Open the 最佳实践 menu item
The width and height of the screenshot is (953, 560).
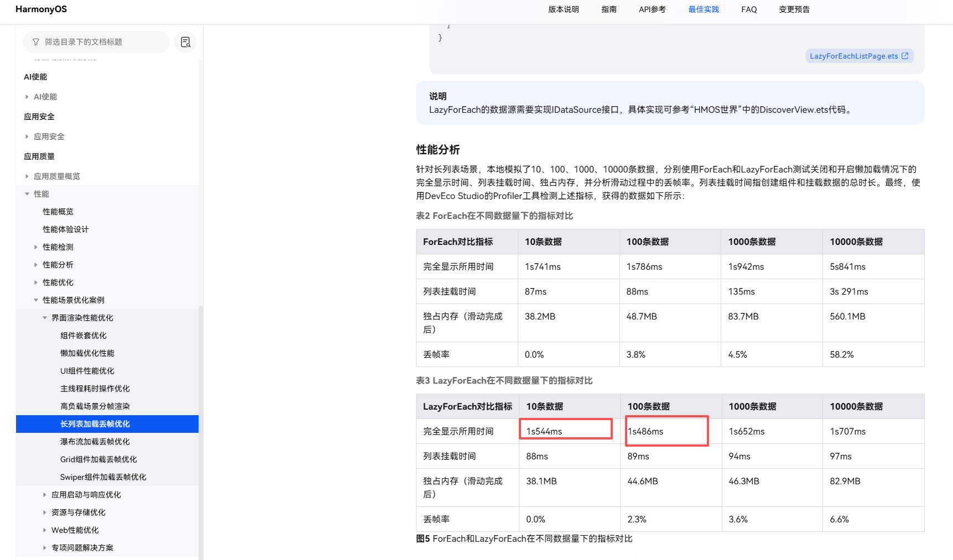click(x=704, y=9)
